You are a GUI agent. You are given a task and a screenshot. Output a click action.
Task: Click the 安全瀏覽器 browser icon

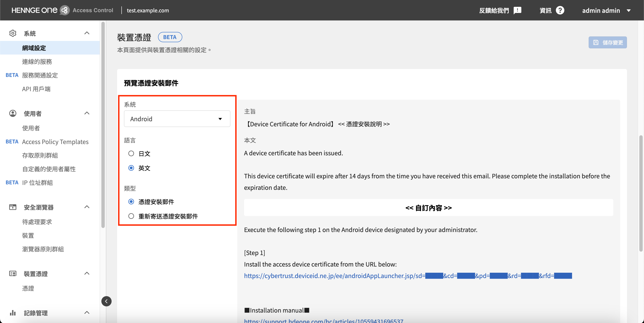coord(13,207)
